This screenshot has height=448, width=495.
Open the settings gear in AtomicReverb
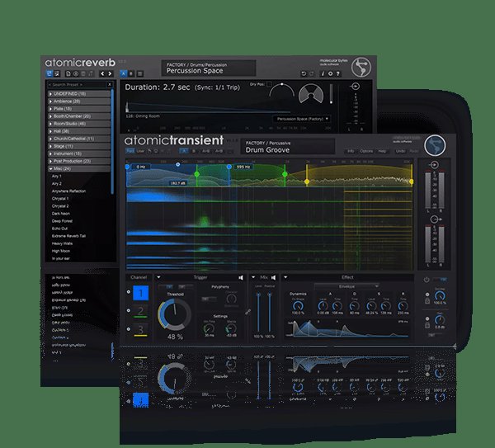[x=330, y=74]
